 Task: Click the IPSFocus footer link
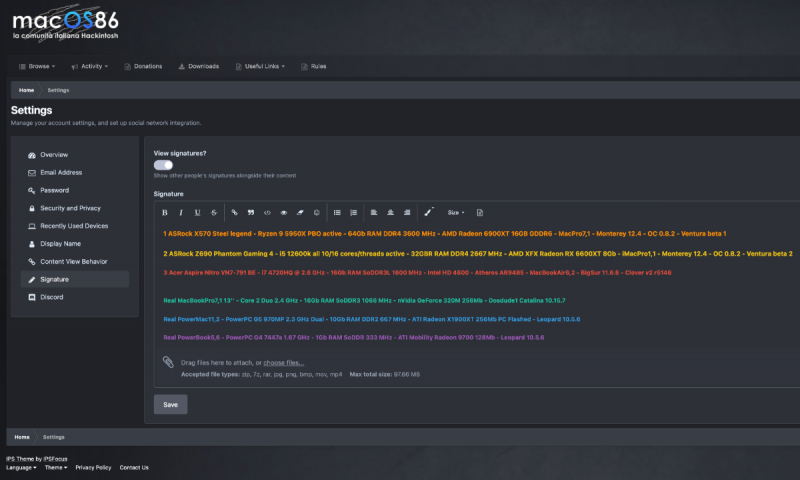coord(55,459)
